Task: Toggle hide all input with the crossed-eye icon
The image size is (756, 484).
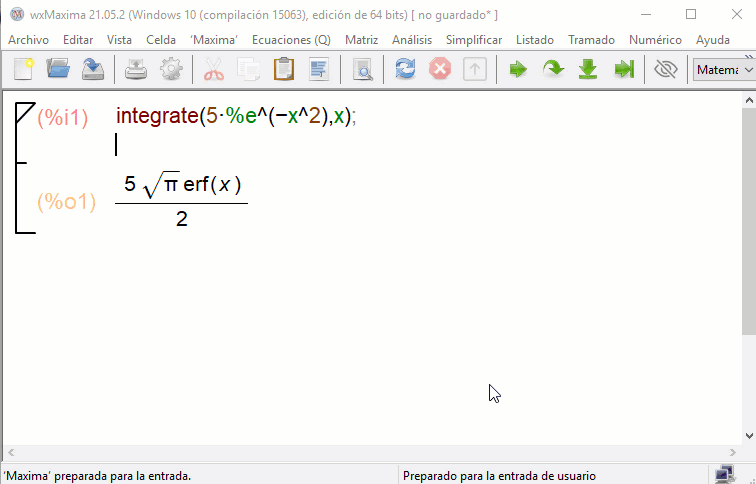Action: tap(666, 69)
